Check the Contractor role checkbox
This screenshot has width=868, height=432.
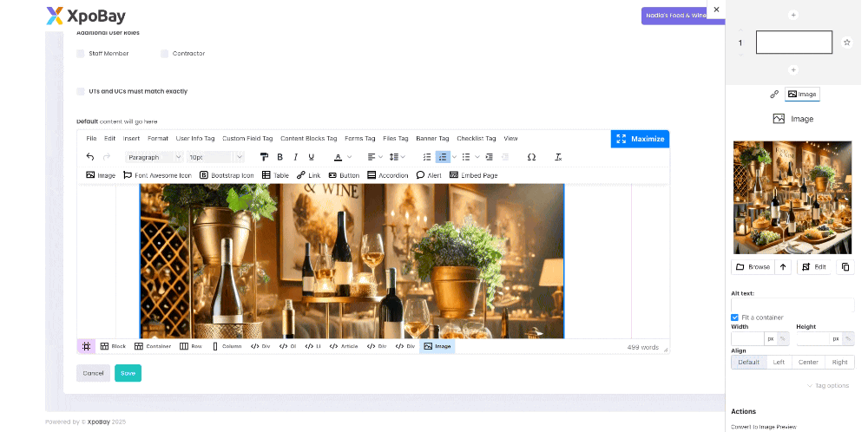pyautogui.click(x=164, y=54)
